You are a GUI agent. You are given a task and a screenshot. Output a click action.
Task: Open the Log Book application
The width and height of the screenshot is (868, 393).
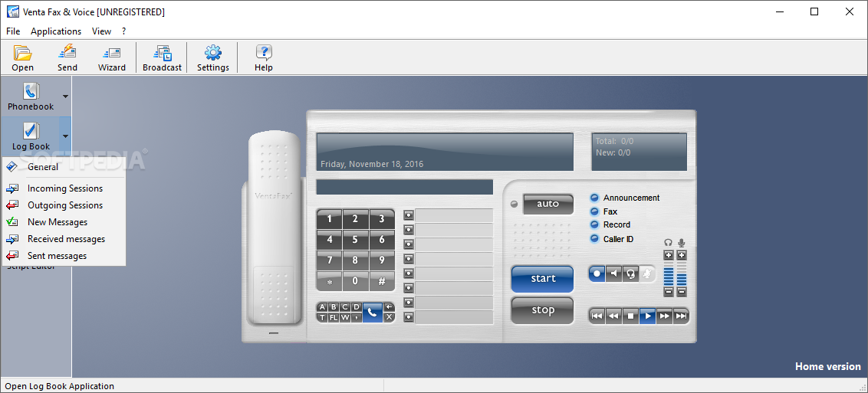pyautogui.click(x=31, y=136)
